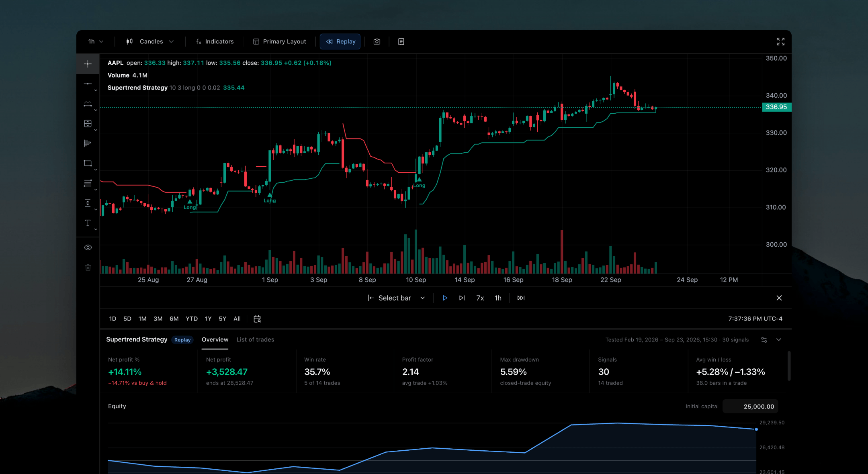Step forward one bar in replay
The width and height of the screenshot is (868, 474).
pyautogui.click(x=462, y=298)
